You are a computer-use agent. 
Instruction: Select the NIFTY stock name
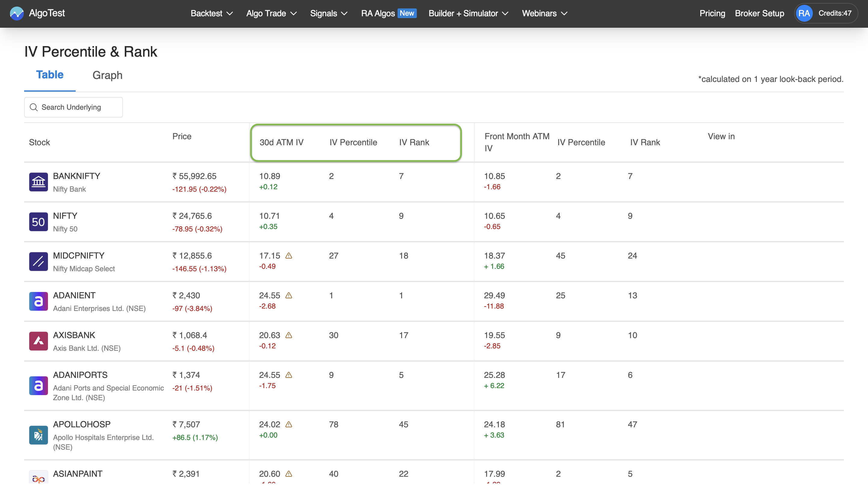point(65,216)
